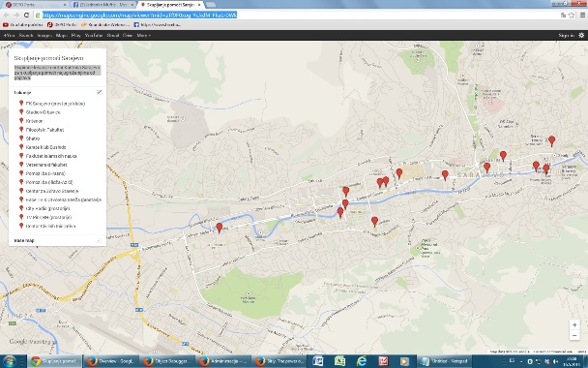Viewport: 588px width, 368px height.
Task: Click pin icon beside Stadion Grbavica entry
Action: click(x=21, y=112)
